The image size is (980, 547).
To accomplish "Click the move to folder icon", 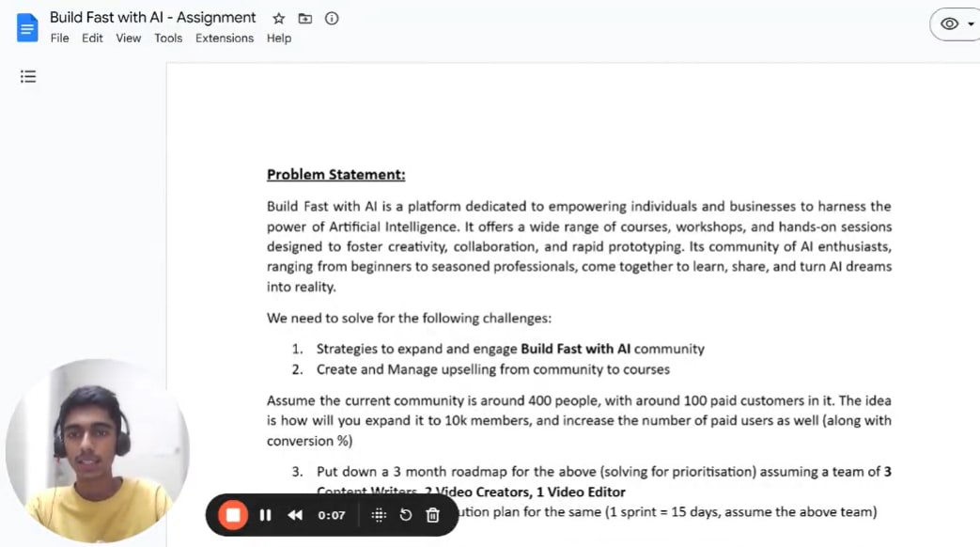I will (304, 19).
